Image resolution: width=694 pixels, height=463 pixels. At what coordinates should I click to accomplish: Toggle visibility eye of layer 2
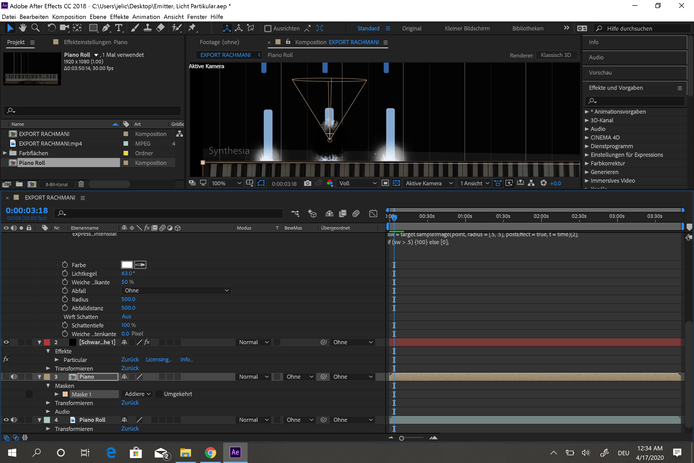(6, 342)
